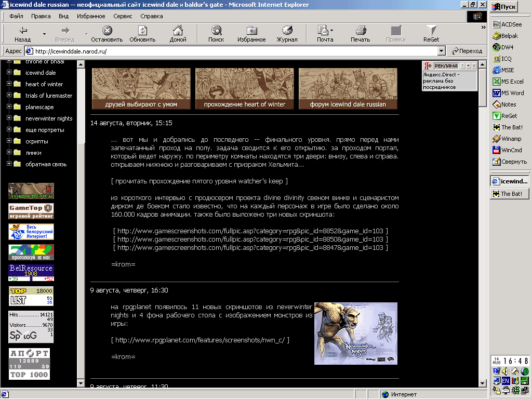Click the Neverwinter Nights wallpaper thumbnail
Image resolution: width=532 pixels, height=399 pixels.
coord(355,334)
